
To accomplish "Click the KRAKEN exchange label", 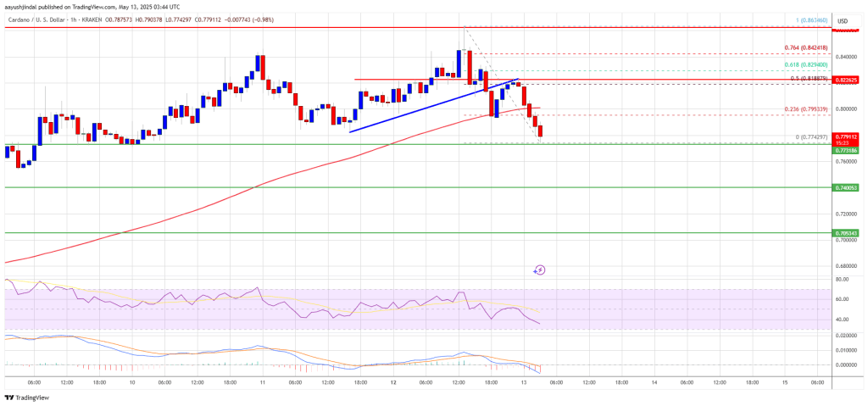I will pyautogui.click(x=90, y=20).
